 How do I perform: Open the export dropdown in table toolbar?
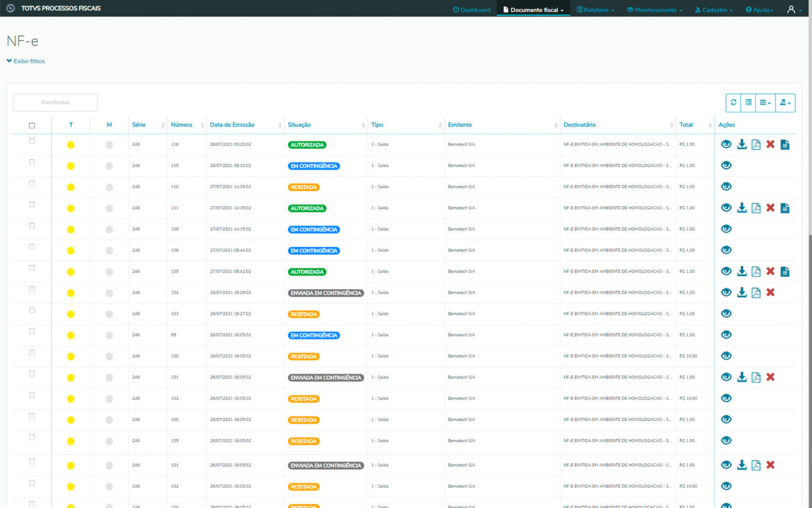(x=785, y=103)
